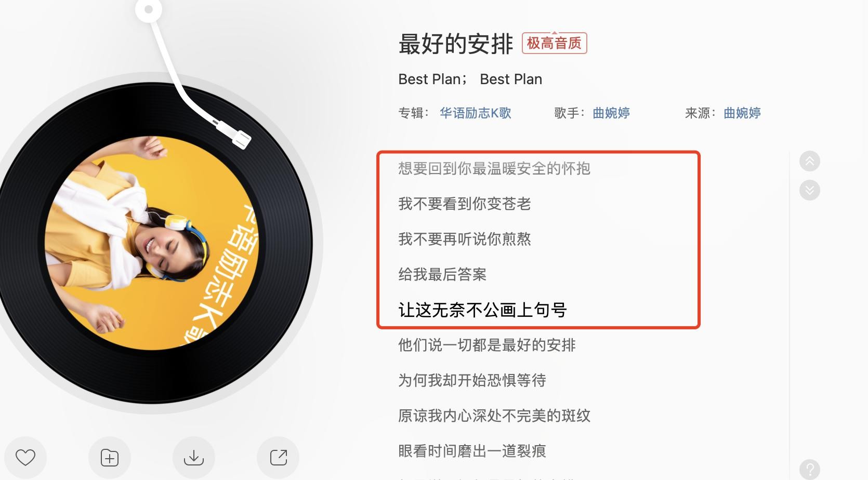Add song to playlist folder icon
868x480 pixels.
110,458
